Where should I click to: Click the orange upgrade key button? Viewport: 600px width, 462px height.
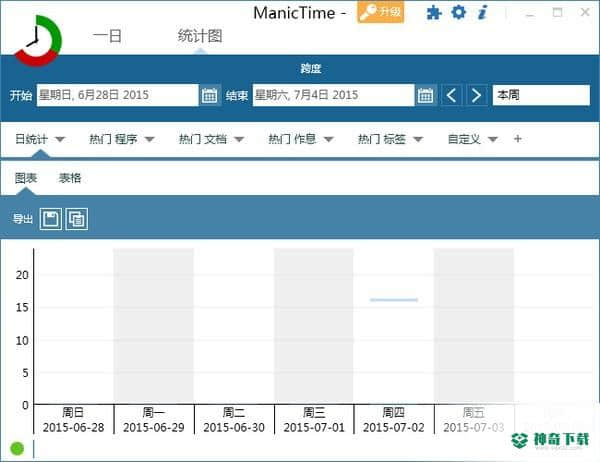click(380, 12)
